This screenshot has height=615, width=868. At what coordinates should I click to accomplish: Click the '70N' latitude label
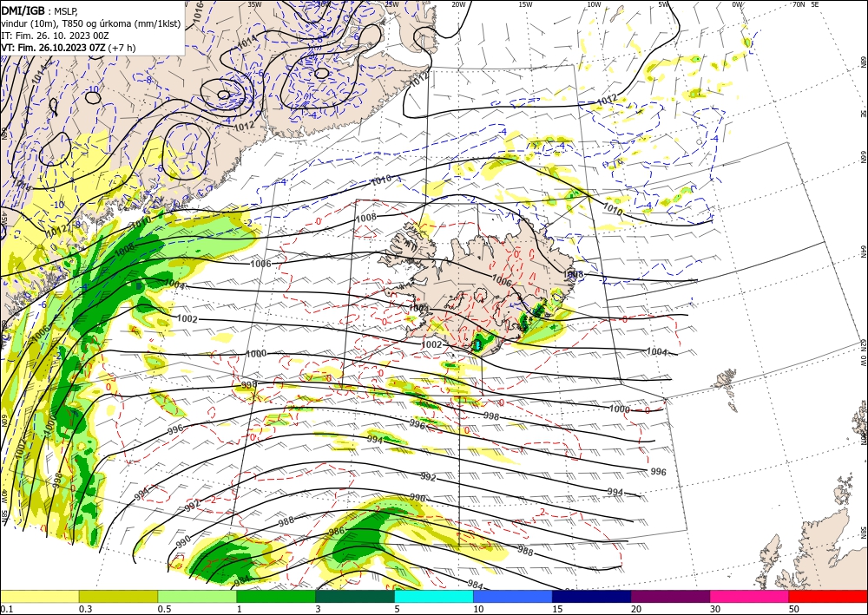[x=799, y=4]
